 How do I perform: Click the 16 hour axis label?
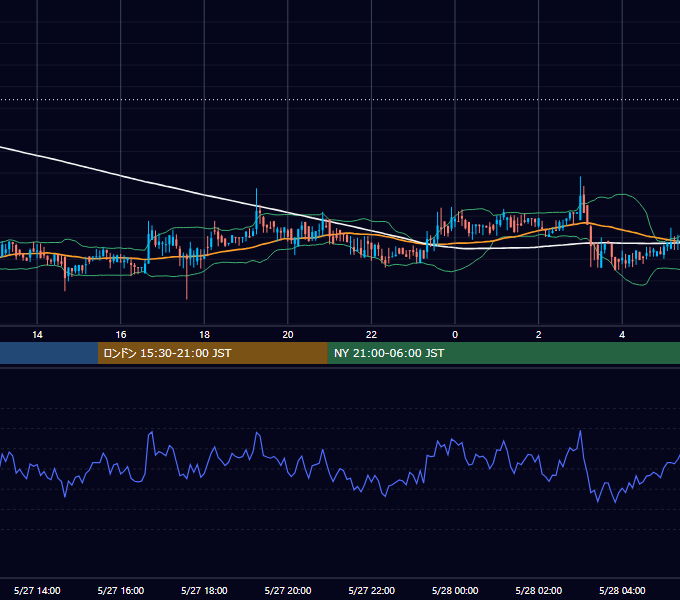click(121, 335)
